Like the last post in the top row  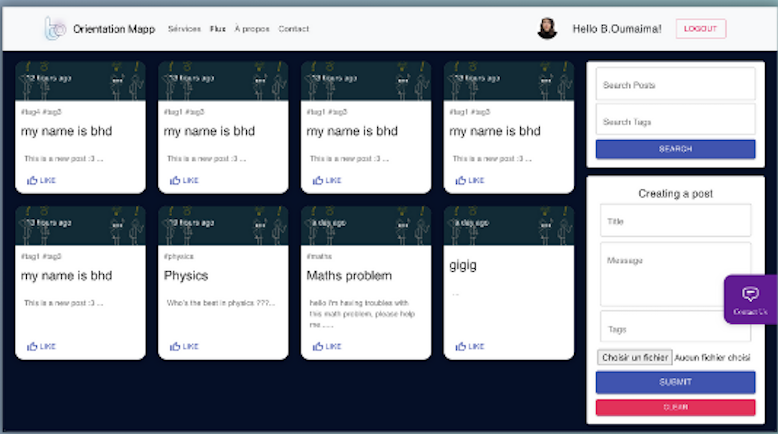point(470,180)
